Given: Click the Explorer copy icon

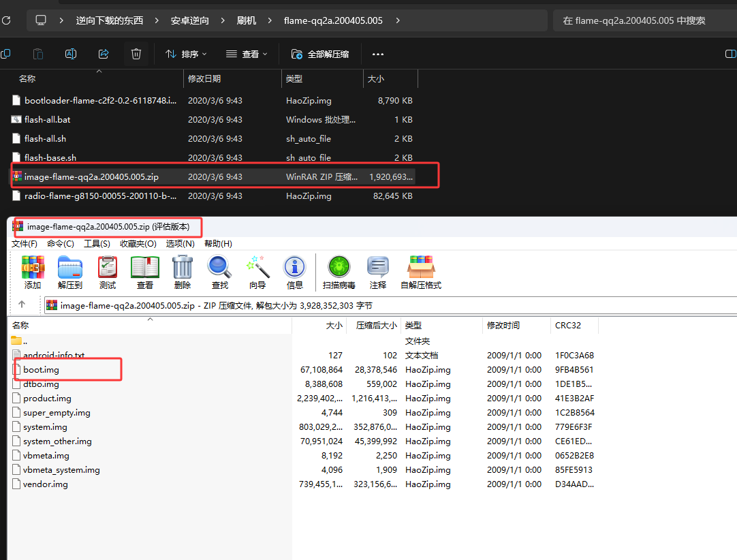Looking at the screenshot, I should (x=5, y=54).
